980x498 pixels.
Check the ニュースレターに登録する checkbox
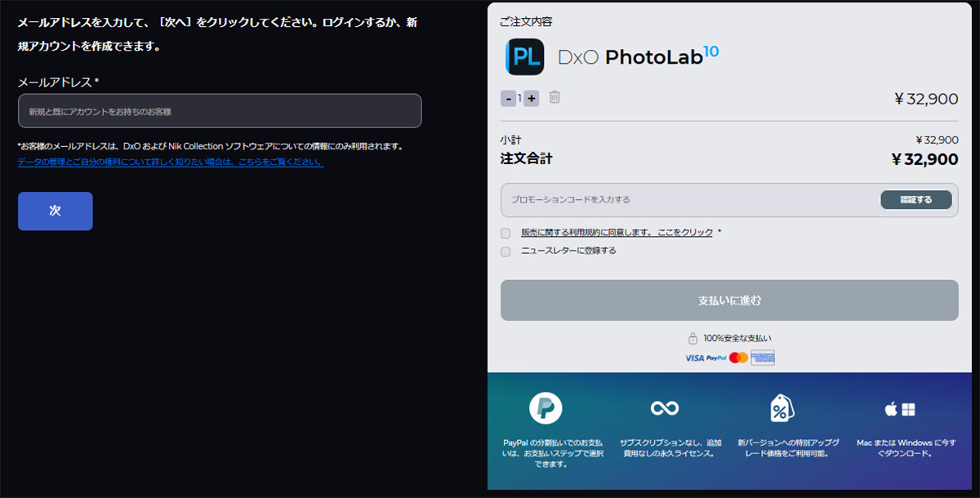click(x=506, y=251)
